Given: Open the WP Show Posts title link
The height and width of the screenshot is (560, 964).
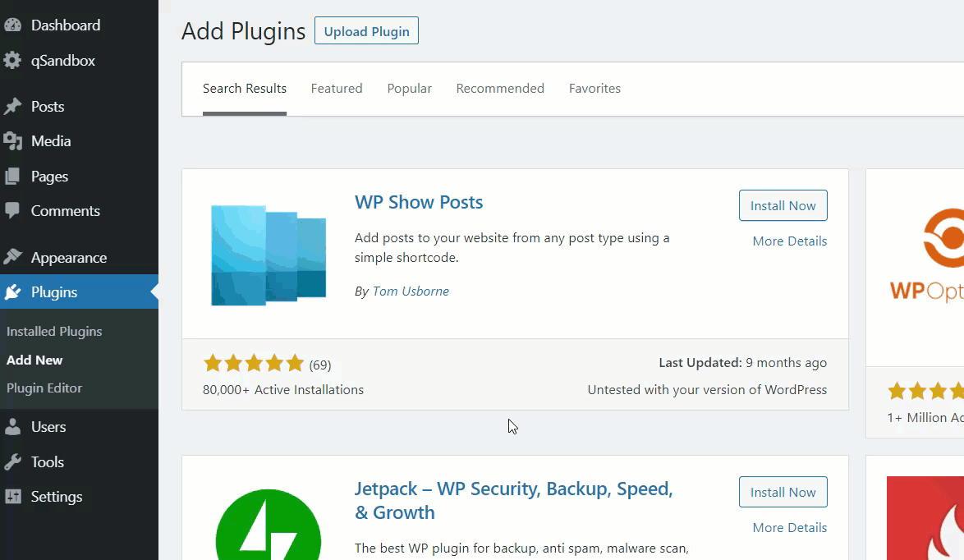Looking at the screenshot, I should pyautogui.click(x=419, y=202).
